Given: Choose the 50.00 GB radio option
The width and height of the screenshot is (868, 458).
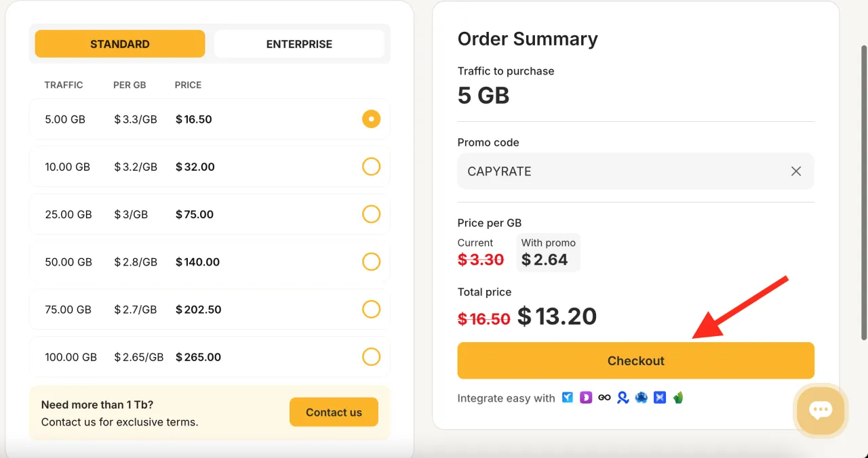Looking at the screenshot, I should click(371, 262).
